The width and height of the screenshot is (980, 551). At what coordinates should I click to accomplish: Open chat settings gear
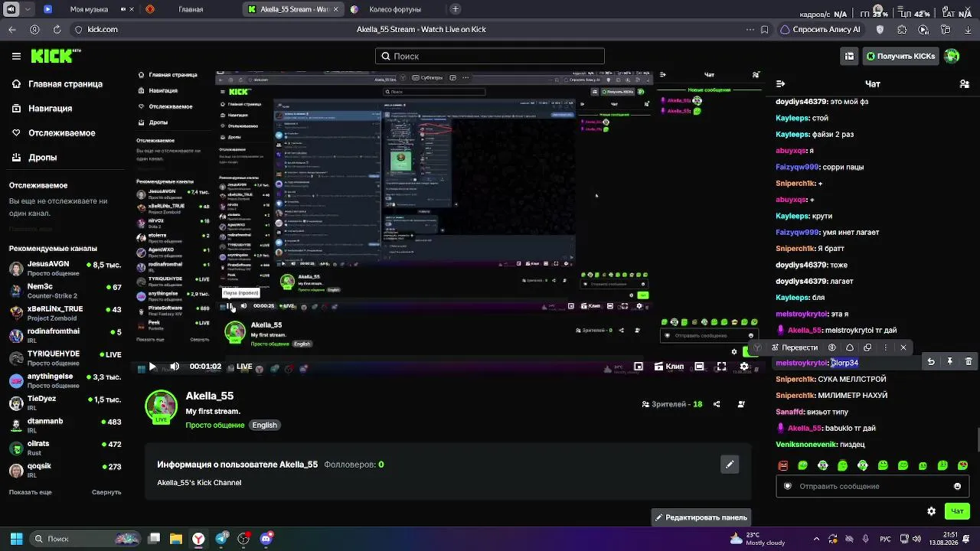click(x=931, y=511)
